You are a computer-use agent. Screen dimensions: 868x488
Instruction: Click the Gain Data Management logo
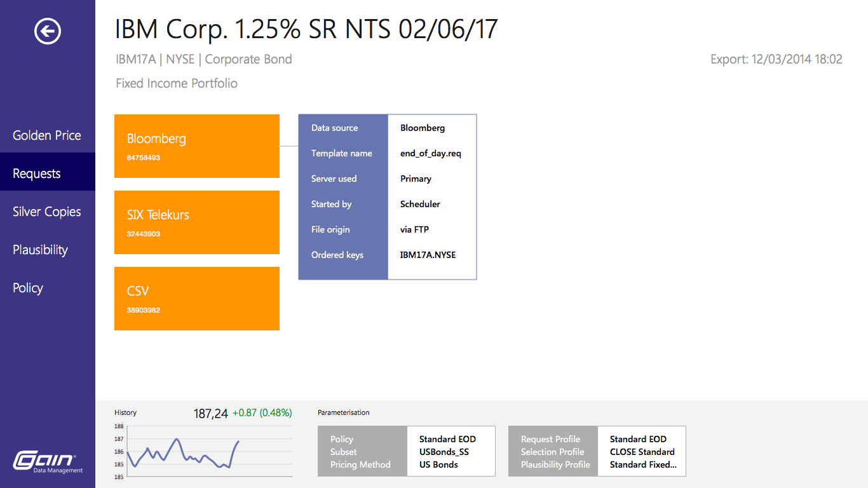(x=48, y=462)
